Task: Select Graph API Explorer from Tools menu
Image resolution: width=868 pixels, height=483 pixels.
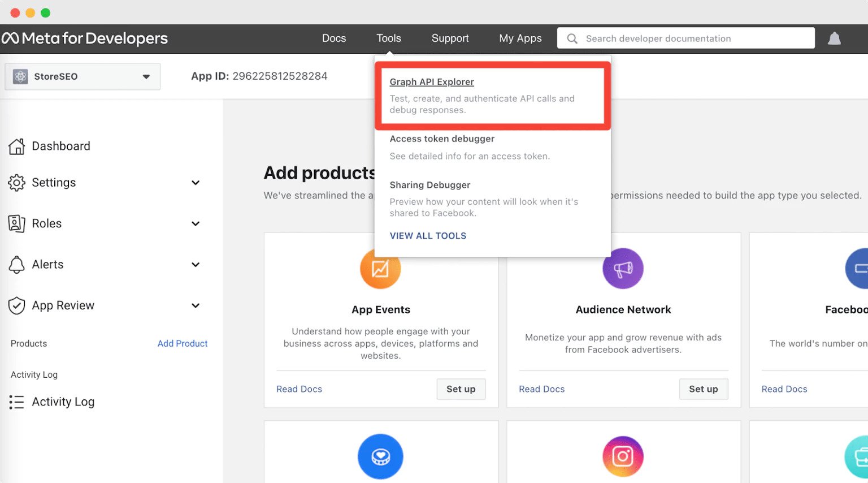Action: (x=432, y=82)
